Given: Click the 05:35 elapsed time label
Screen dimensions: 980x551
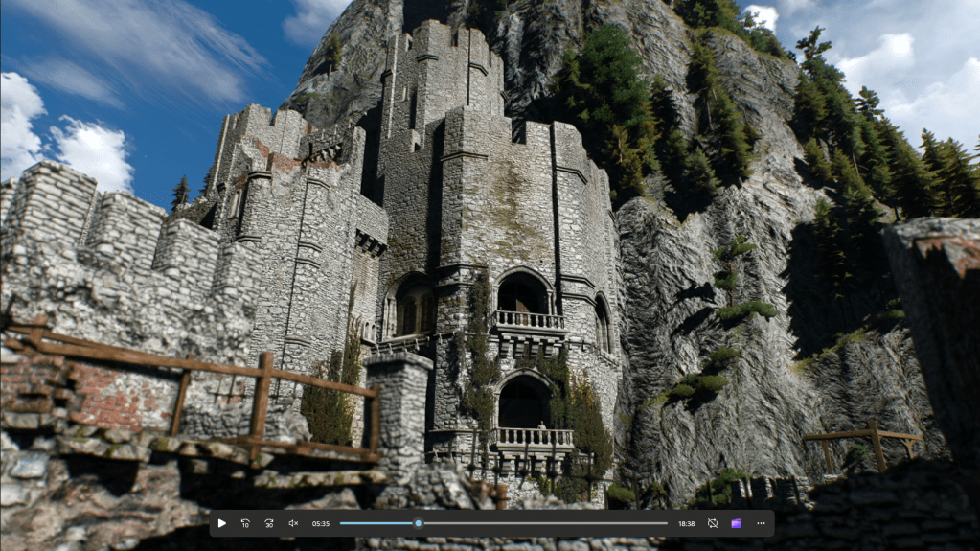Looking at the screenshot, I should tap(321, 523).
